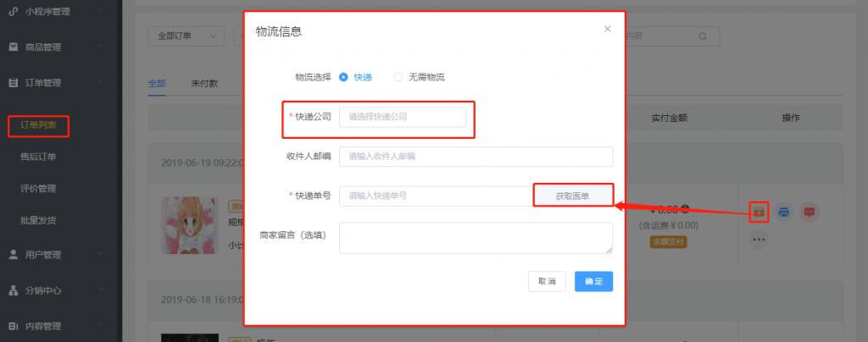Focus the 快递单号 input field
Viewport: 868px width, 342px height.
pos(437,196)
